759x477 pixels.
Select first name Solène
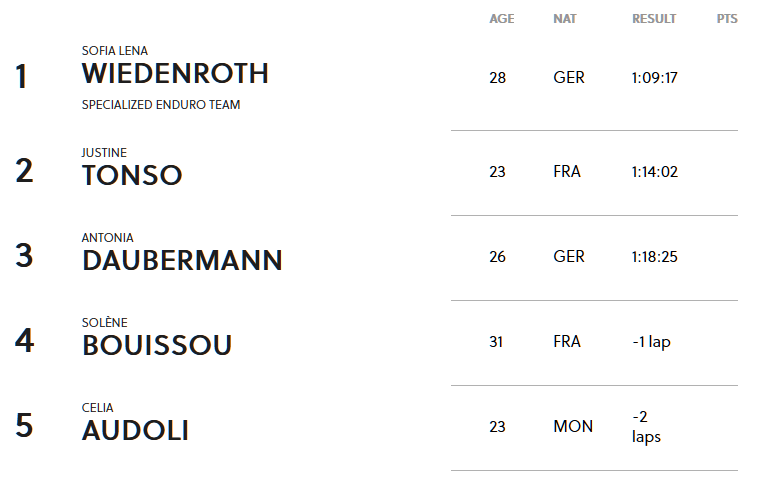(105, 323)
